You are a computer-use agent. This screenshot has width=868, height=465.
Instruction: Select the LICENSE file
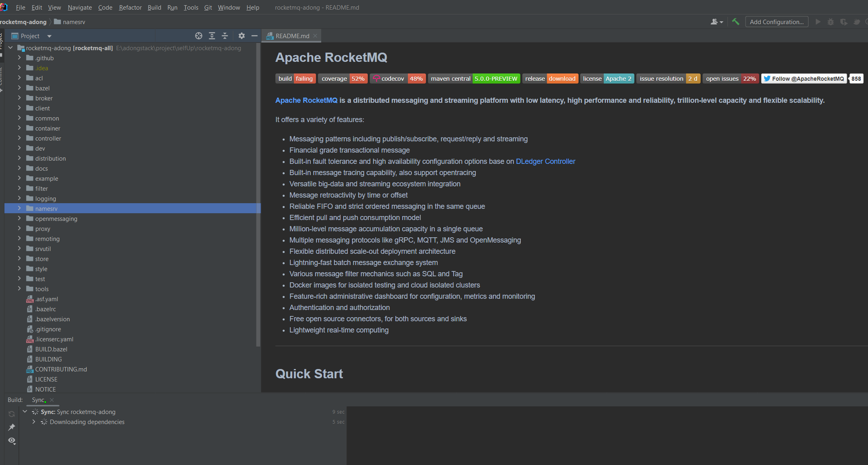click(46, 379)
